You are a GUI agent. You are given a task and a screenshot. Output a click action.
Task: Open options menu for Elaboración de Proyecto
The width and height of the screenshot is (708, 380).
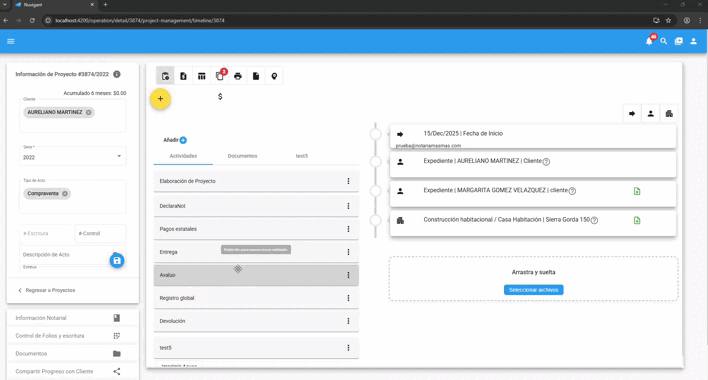point(348,181)
